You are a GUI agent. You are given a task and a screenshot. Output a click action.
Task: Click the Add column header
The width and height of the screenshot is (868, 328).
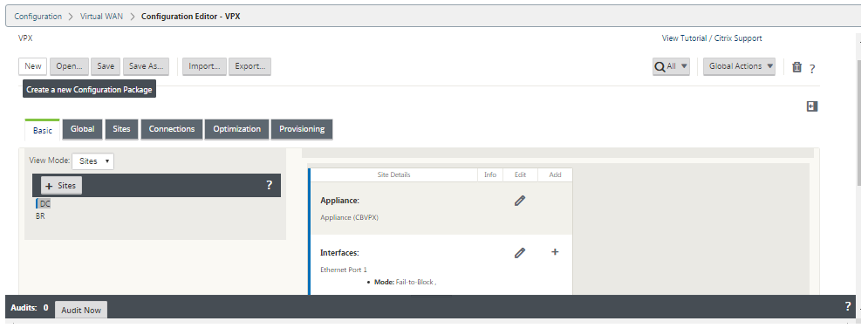(555, 174)
